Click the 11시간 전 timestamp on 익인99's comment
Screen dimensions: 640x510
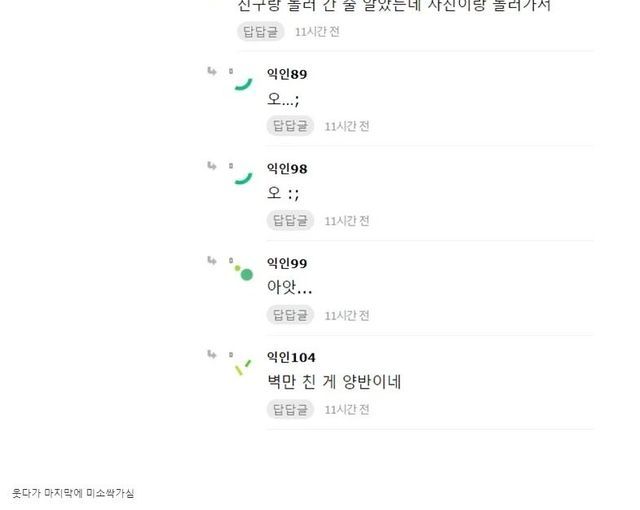pyautogui.click(x=347, y=316)
